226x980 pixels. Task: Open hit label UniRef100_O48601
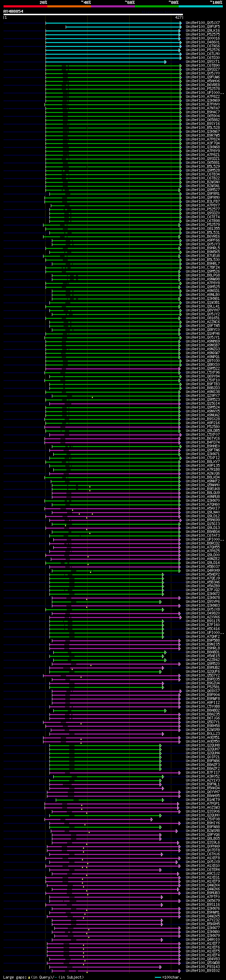(203, 42)
